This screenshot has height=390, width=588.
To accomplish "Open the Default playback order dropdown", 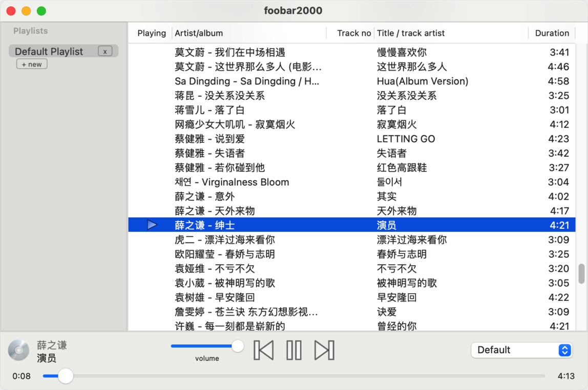I will pos(521,350).
